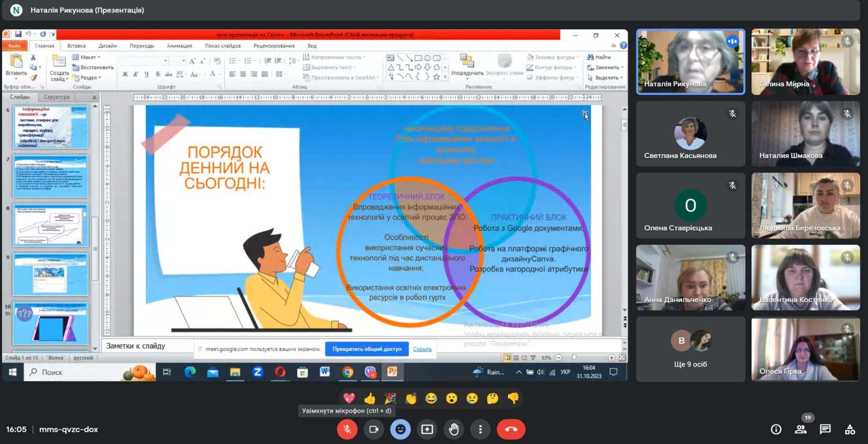Viewport: 868px width, 444px height.
Task: Expand the Раздел section dropdown
Action: [87, 77]
